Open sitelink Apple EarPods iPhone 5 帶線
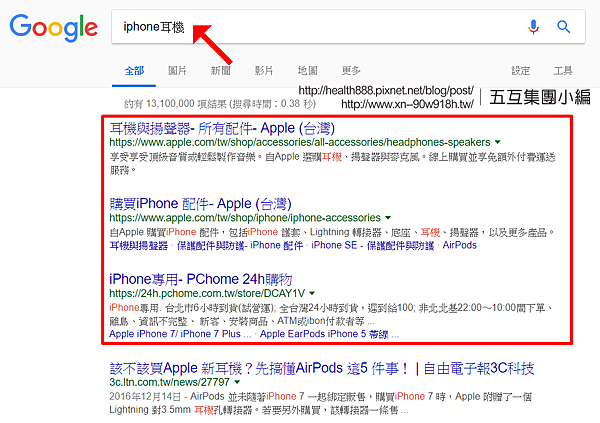 click(329, 334)
